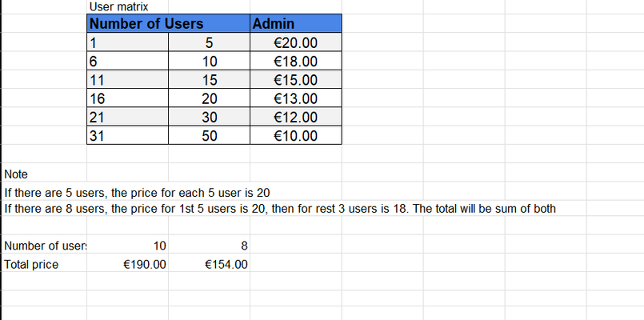Click the €10.00 price cell
Screen dimensions: 644x320
coord(296,135)
